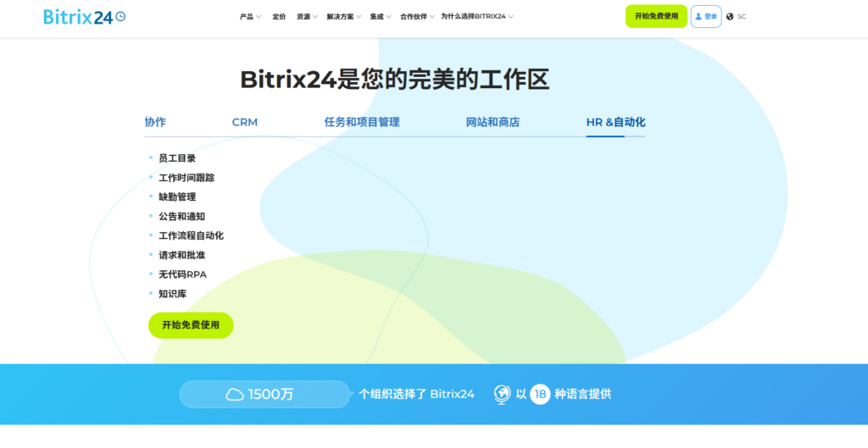
Task: Open the 产品 menu
Action: pyautogui.click(x=247, y=17)
